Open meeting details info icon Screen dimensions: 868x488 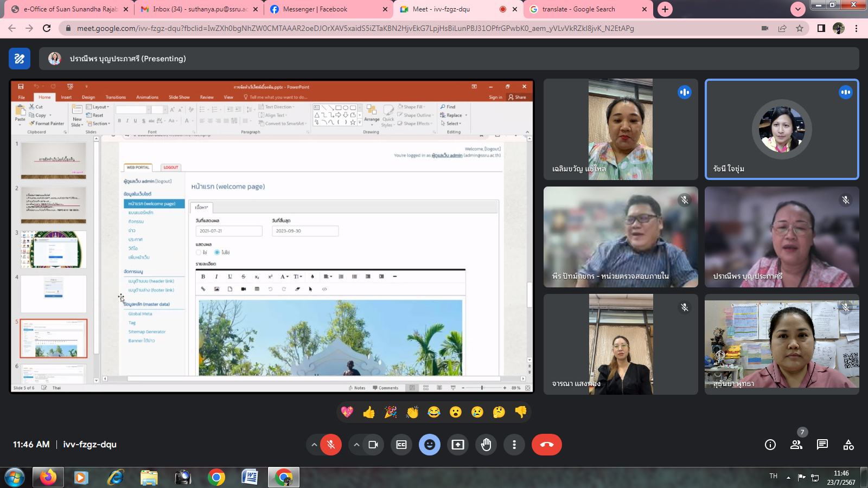770,445
